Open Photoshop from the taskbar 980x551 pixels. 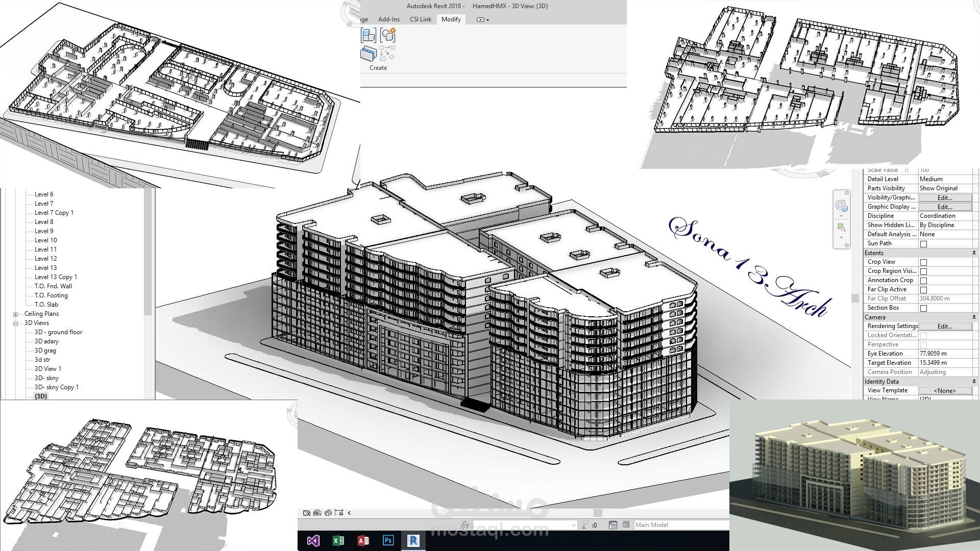[388, 540]
